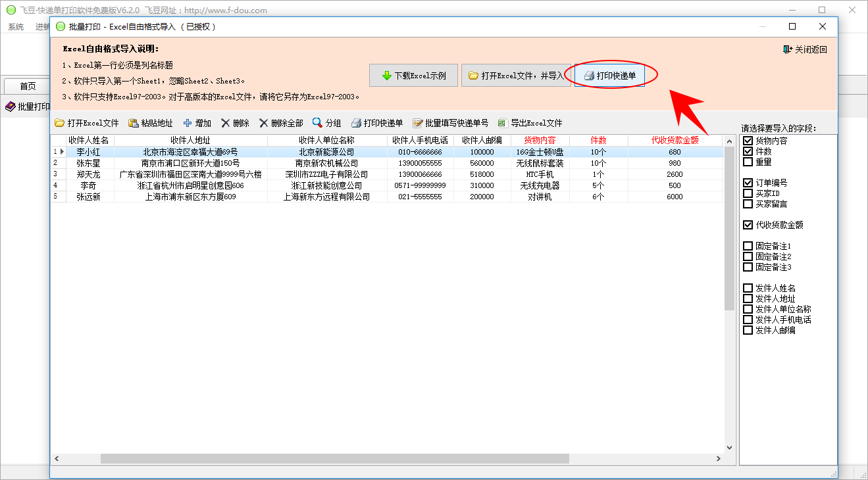Click 导出Excel文件 in the toolbar
The height and width of the screenshot is (480, 868).
coord(530,123)
